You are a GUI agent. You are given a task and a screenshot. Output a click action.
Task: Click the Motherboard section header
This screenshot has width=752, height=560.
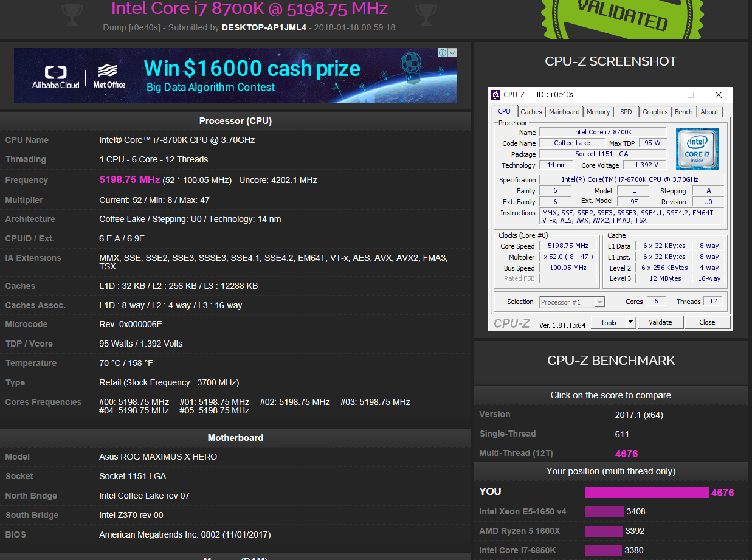pos(235,438)
